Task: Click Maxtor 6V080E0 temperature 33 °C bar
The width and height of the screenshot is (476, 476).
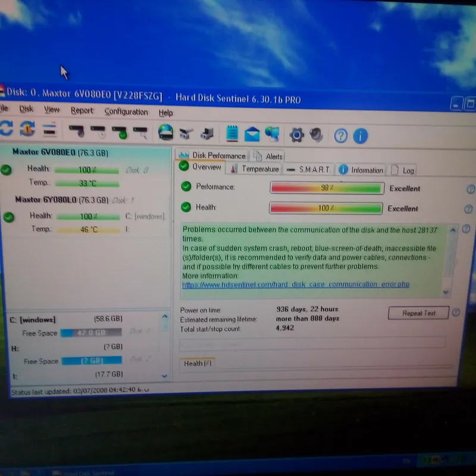Action: tap(87, 183)
